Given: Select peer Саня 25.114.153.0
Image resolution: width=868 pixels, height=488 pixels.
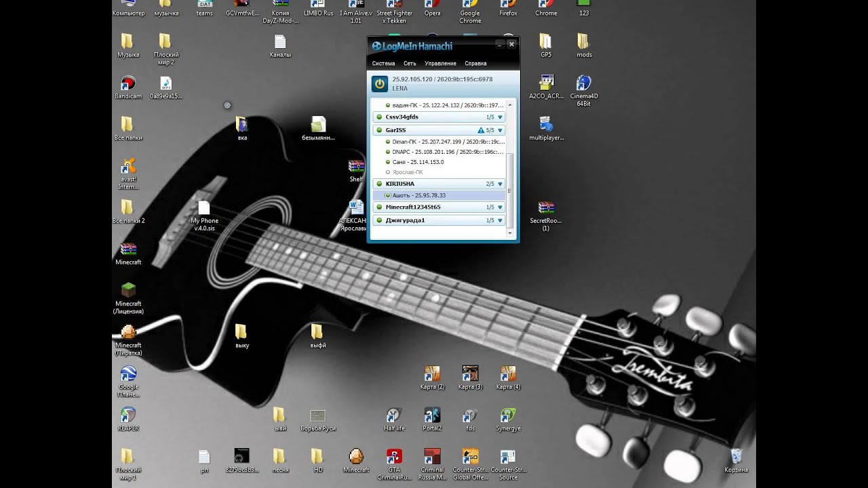Looking at the screenshot, I should 439,162.
